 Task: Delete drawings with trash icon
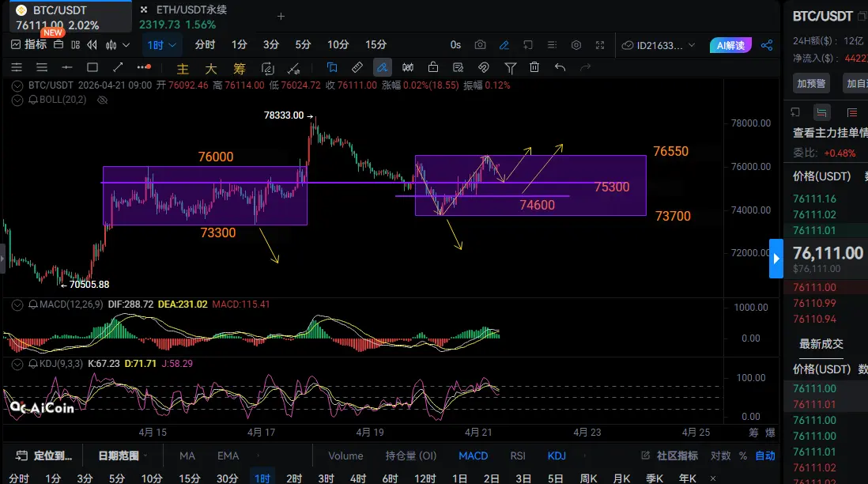click(534, 67)
